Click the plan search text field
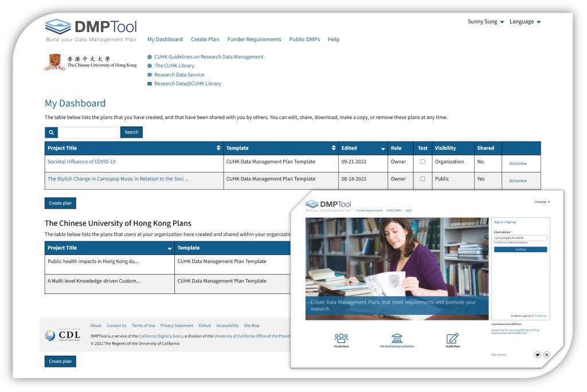The width and height of the screenshot is (587, 392). click(88, 132)
